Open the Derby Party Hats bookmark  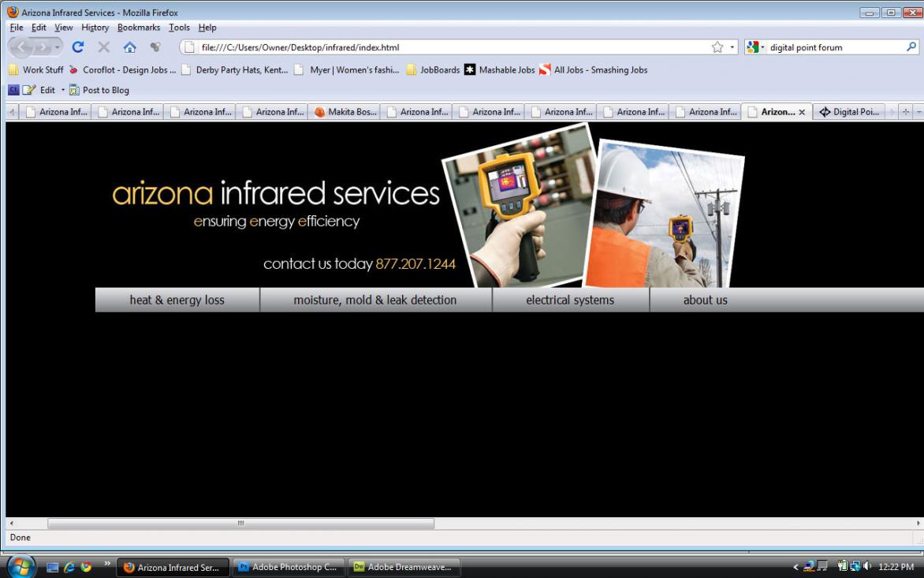coord(235,69)
